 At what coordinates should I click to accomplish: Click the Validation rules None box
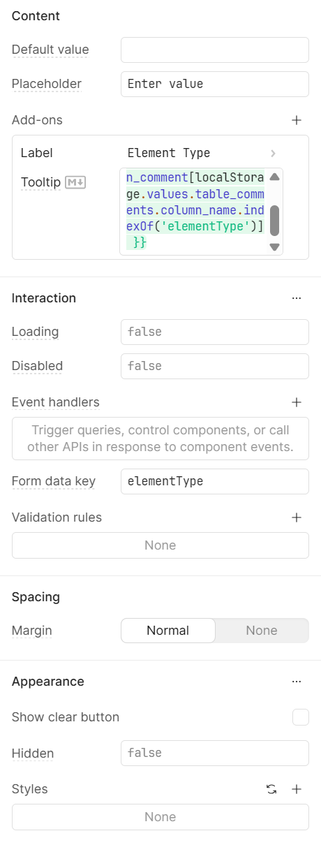[160, 545]
